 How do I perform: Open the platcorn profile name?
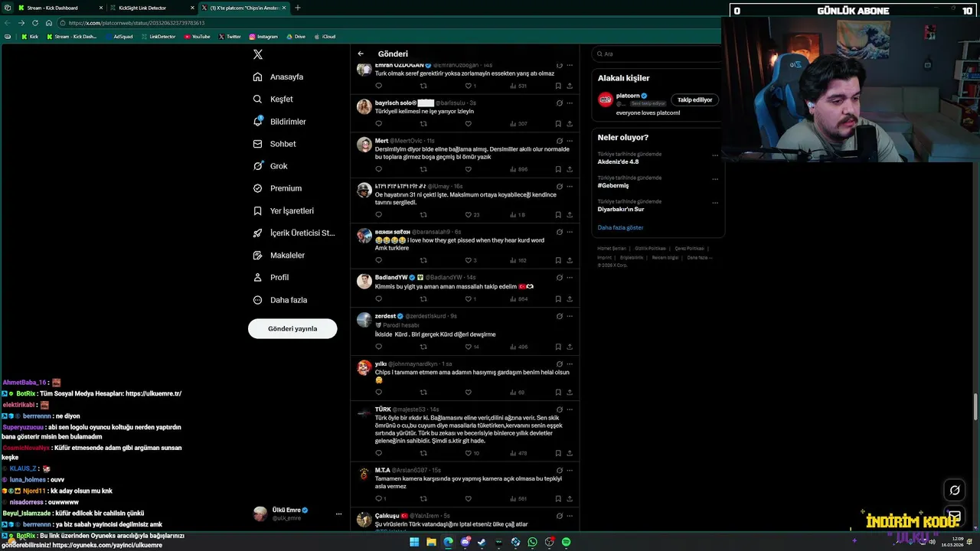[x=628, y=96]
